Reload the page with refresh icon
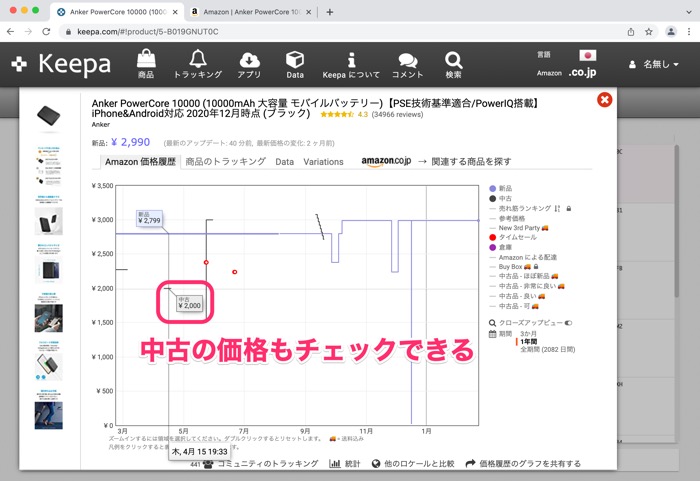This screenshot has height=481, width=700. point(46,32)
